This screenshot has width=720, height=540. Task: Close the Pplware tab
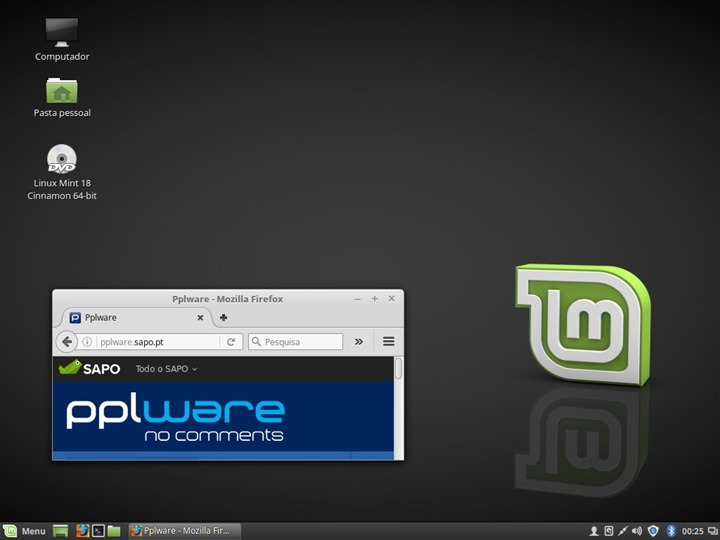200,318
